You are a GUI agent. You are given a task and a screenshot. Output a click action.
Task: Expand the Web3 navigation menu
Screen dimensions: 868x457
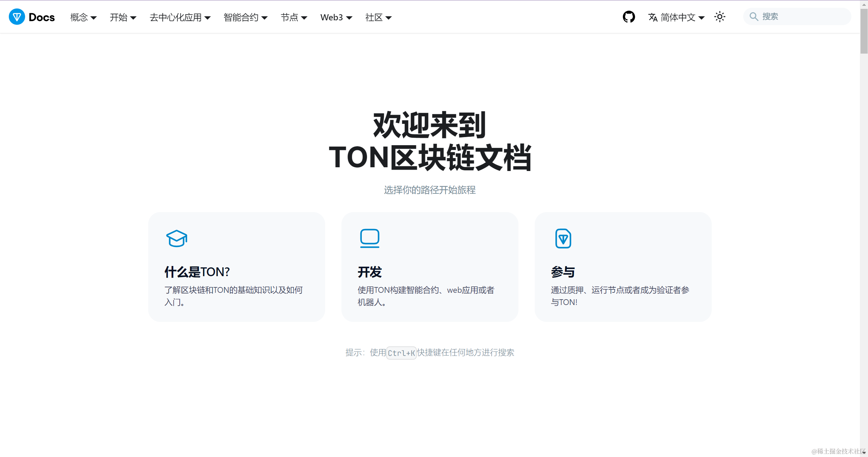tap(336, 17)
